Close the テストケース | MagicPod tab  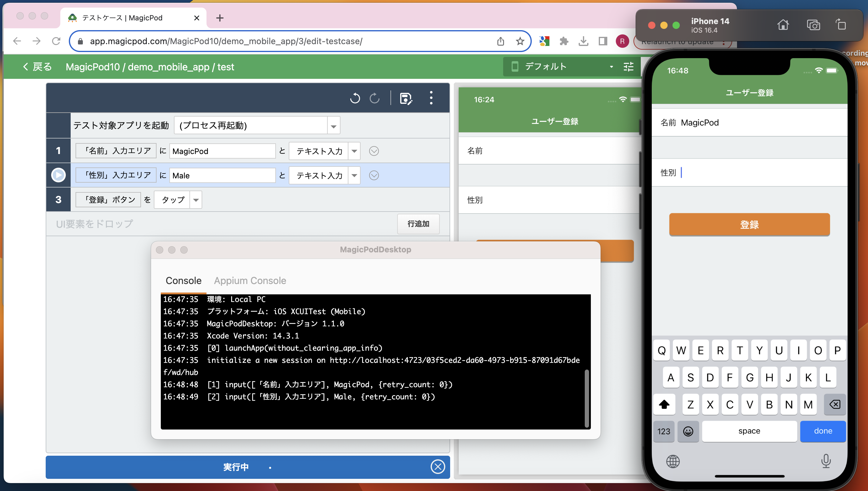point(197,18)
